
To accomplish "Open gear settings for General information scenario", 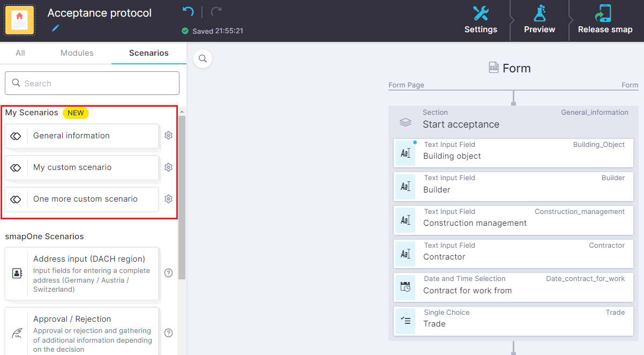I will pyautogui.click(x=168, y=135).
